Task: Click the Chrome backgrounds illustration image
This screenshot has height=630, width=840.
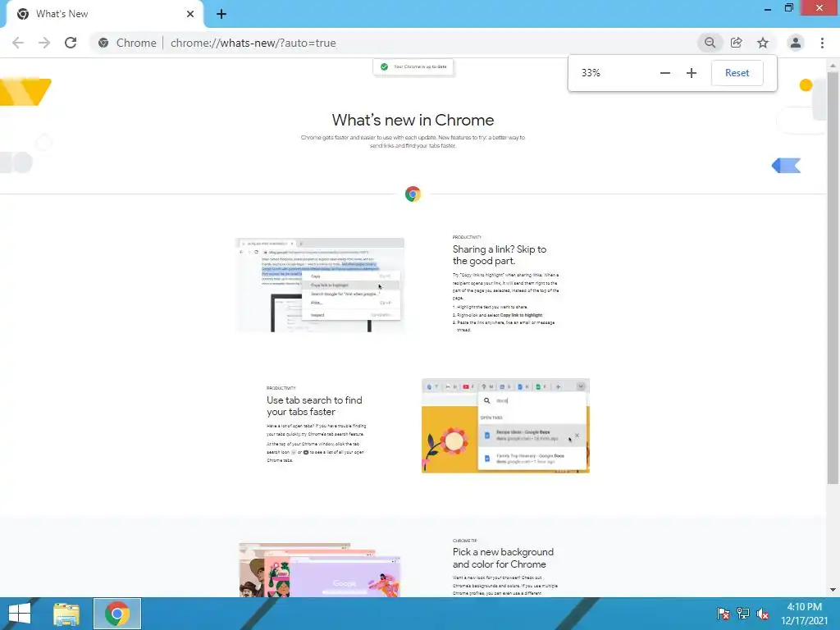Action: 320,570
